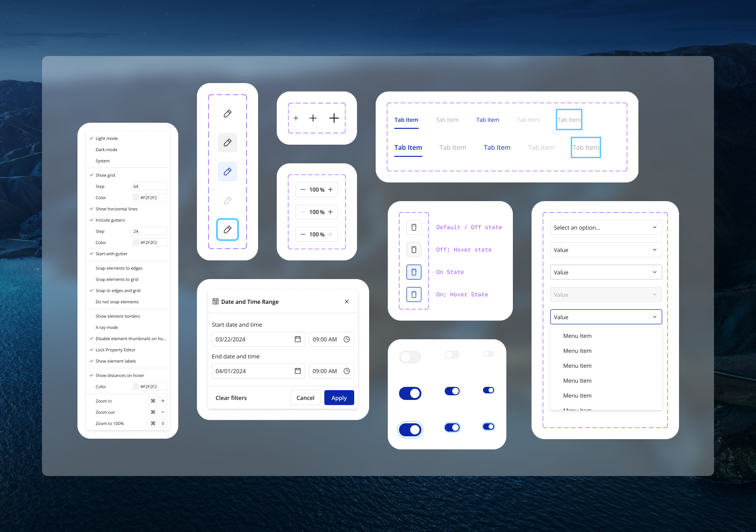This screenshot has width=756, height=532.
Task: Close the Date and Time Range dialog
Action: [x=347, y=301]
